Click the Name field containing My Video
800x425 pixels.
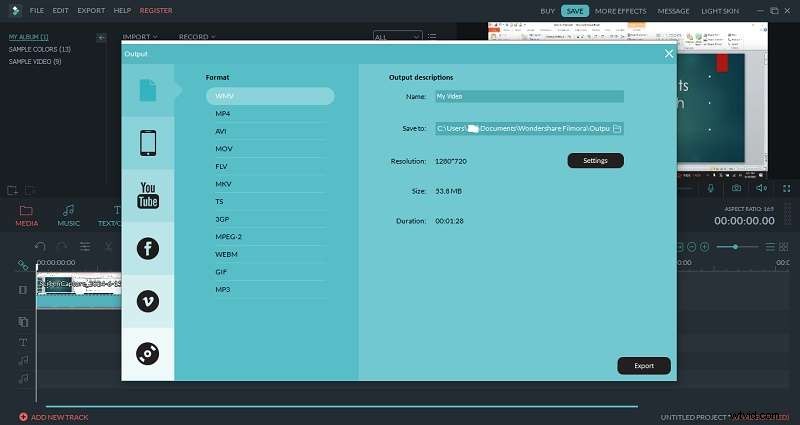529,97
